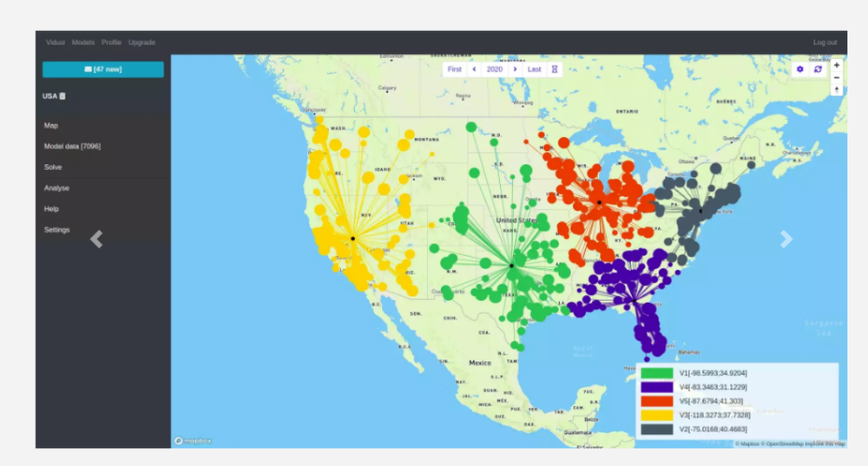The height and width of the screenshot is (466, 868).
Task: Select legend label V1[-98.5993;34.9204]
Action: click(x=713, y=373)
